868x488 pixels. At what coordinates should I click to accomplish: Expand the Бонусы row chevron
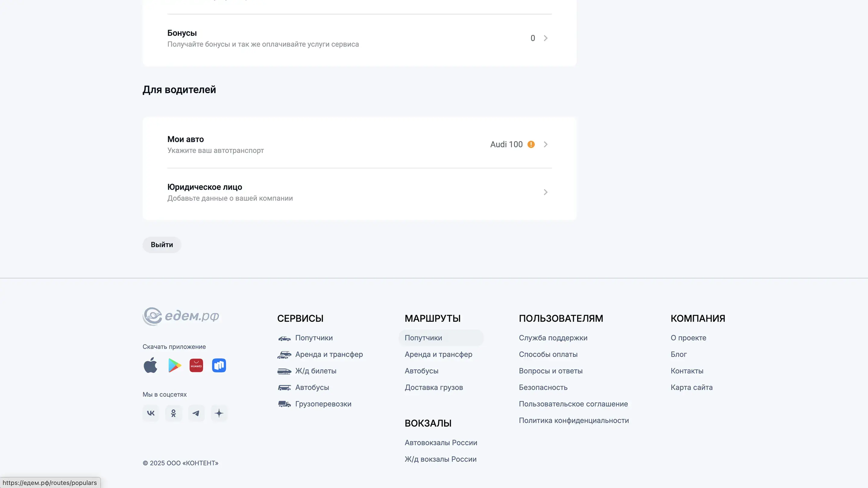pos(546,38)
